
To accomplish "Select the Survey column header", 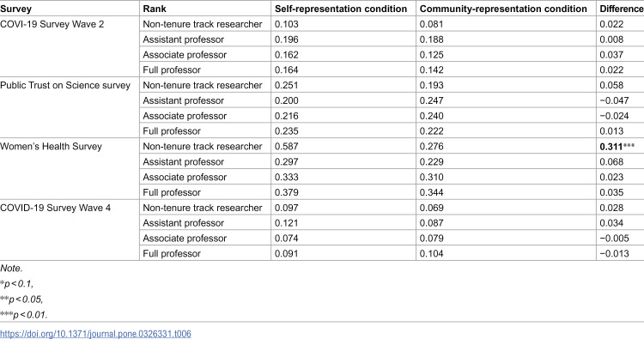I will 15,9.
